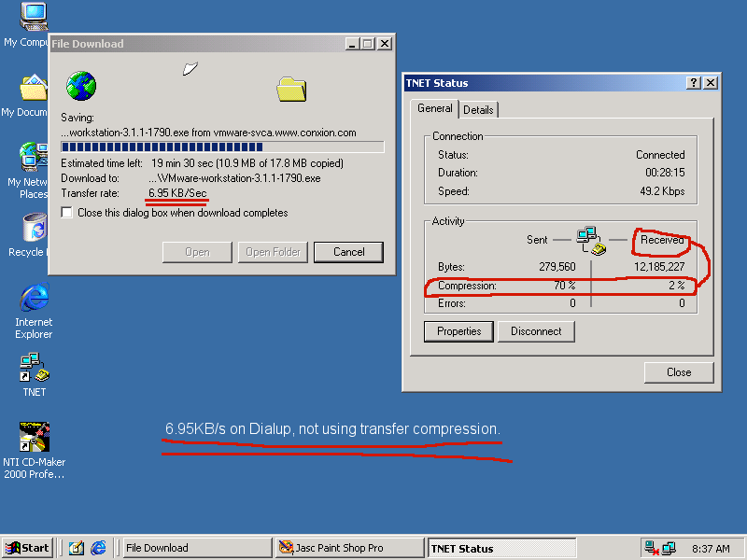Launch Internet Explorer from the desktop

point(34,299)
